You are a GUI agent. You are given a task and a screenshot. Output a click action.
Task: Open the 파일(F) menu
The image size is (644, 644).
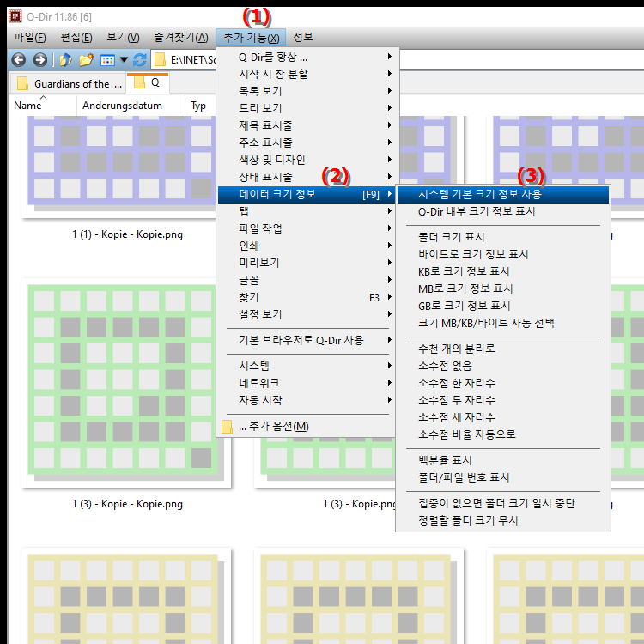pyautogui.click(x=29, y=38)
